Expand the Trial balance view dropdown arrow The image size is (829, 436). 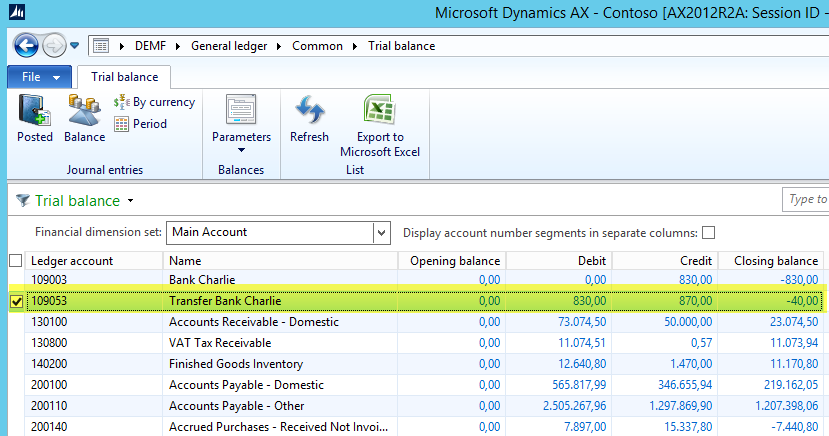click(130, 201)
